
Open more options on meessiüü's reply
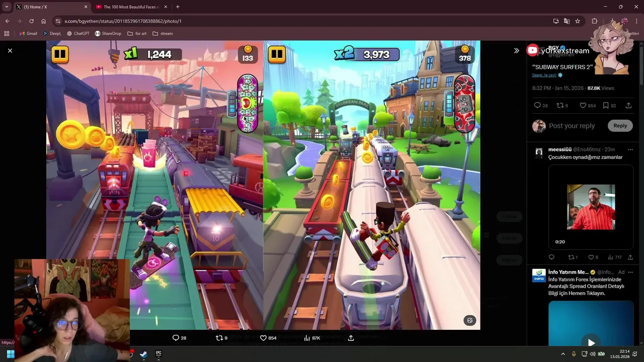[x=630, y=149]
